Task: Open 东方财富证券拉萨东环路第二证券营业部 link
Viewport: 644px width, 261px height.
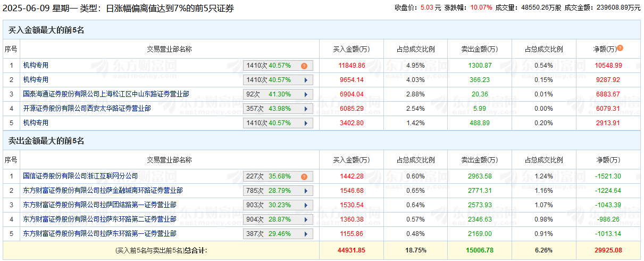Action: (x=99, y=219)
